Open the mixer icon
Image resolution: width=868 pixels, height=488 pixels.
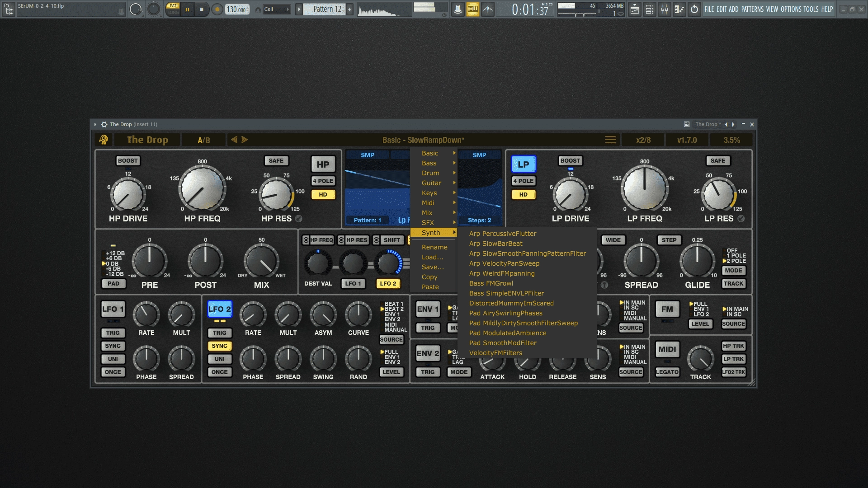(665, 9)
